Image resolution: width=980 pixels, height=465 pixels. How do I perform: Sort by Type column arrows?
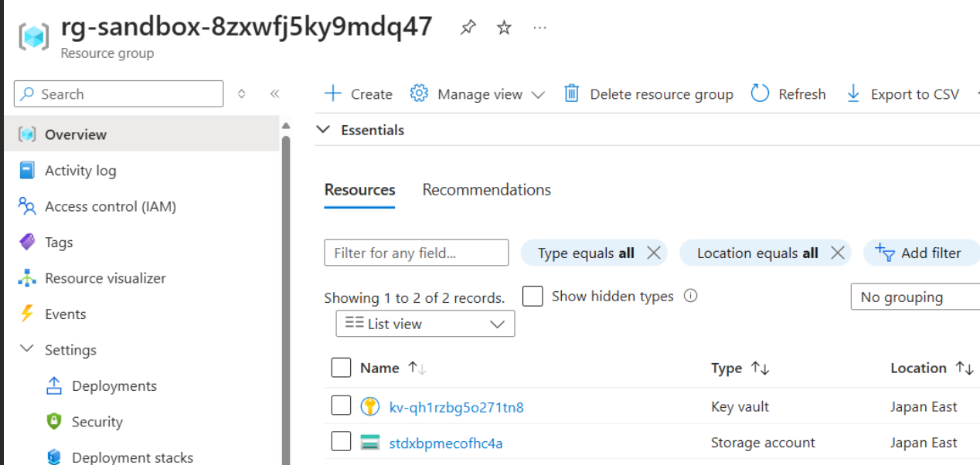[x=760, y=368]
